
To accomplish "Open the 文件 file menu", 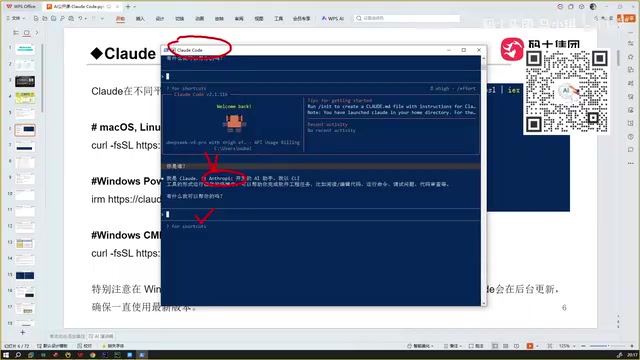I will (x=16, y=18).
